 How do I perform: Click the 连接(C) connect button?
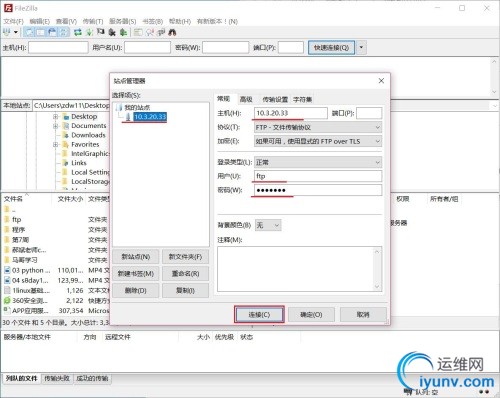[x=259, y=314]
